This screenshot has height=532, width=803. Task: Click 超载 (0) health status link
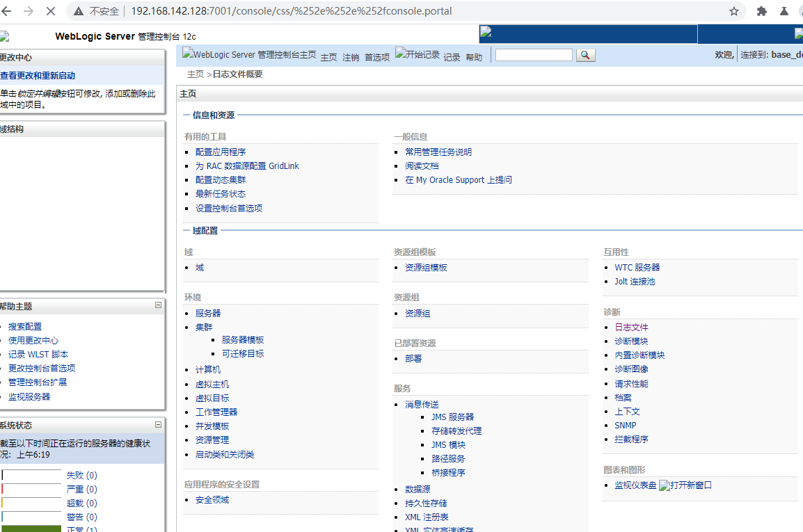(82, 503)
